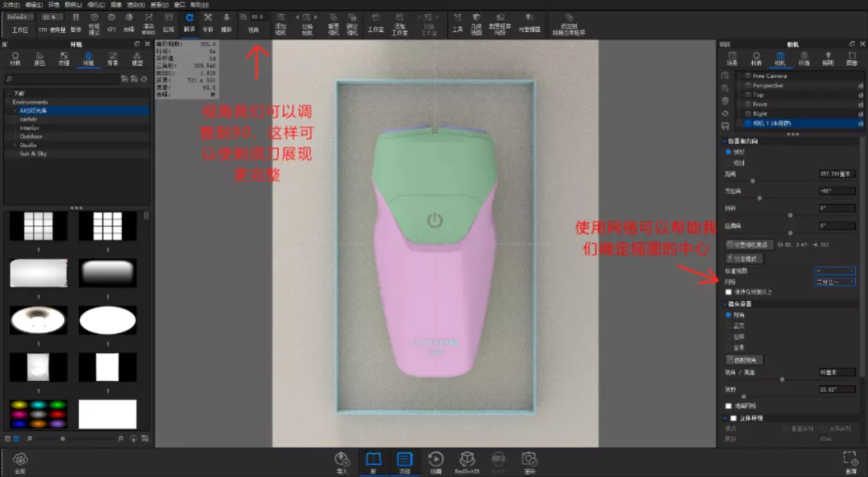
Task: Toggle the Library (库) bottom bar icon
Action: [373, 462]
